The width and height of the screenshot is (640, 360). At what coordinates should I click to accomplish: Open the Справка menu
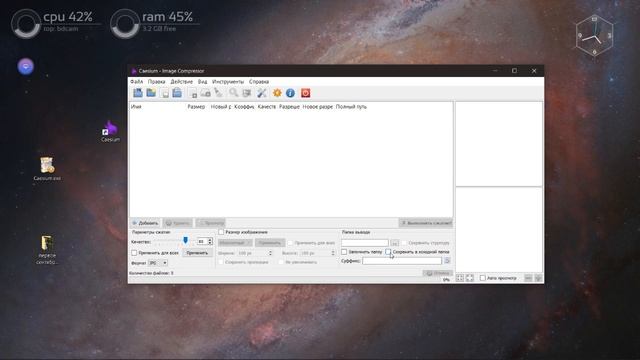click(259, 82)
